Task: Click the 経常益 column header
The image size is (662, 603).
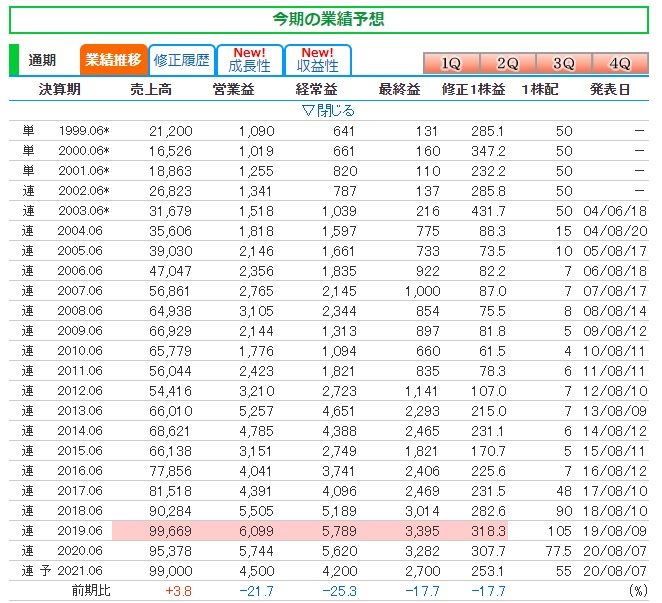Action: [316, 89]
